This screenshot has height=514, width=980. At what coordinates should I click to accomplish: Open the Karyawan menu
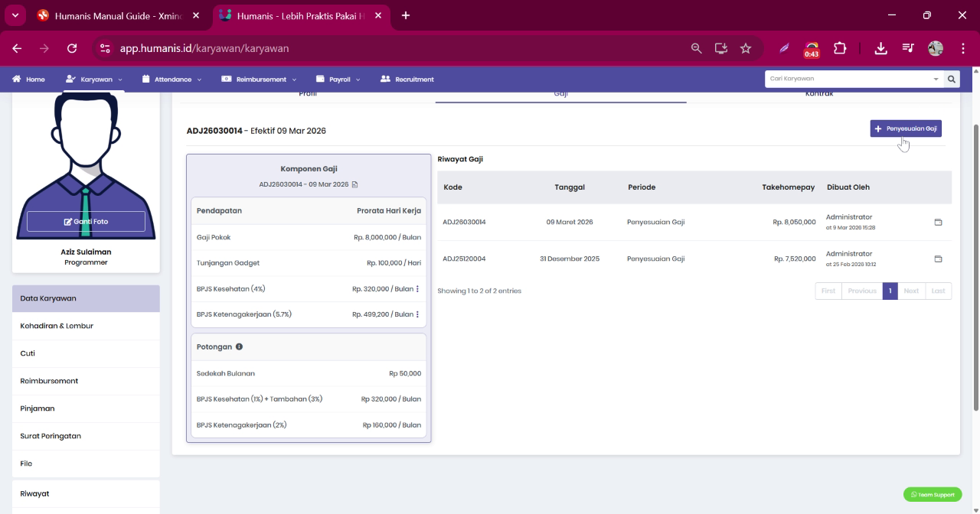pos(94,79)
